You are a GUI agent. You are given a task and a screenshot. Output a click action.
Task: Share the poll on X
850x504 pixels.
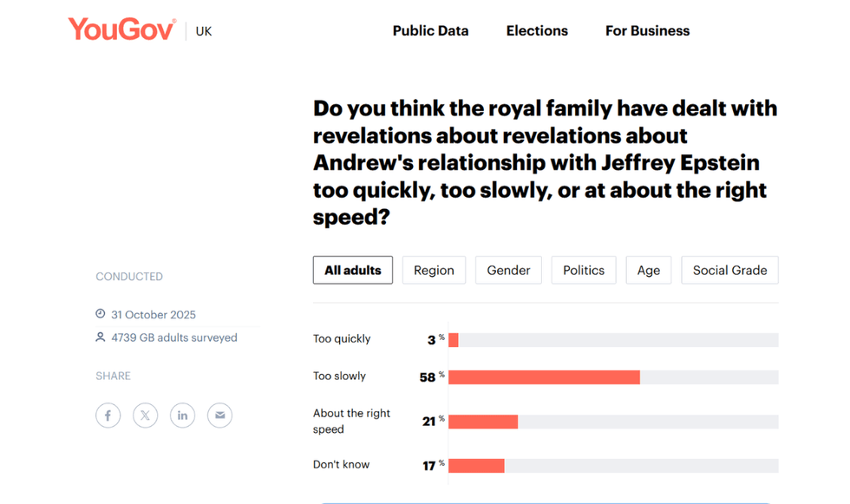(145, 415)
